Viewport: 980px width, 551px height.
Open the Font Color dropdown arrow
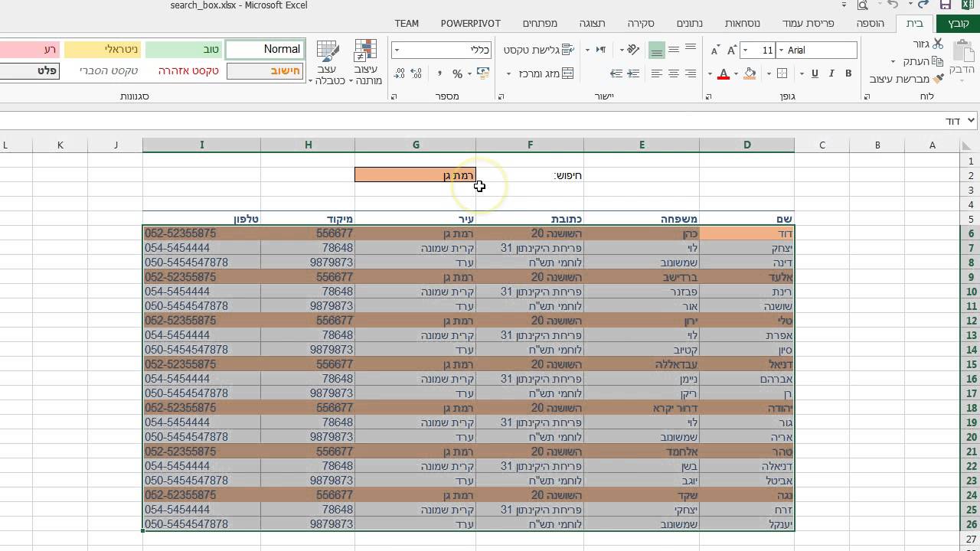(x=710, y=73)
